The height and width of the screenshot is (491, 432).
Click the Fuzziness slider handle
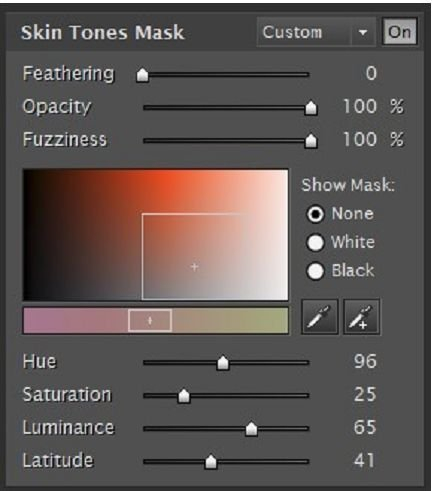pyautogui.click(x=311, y=141)
